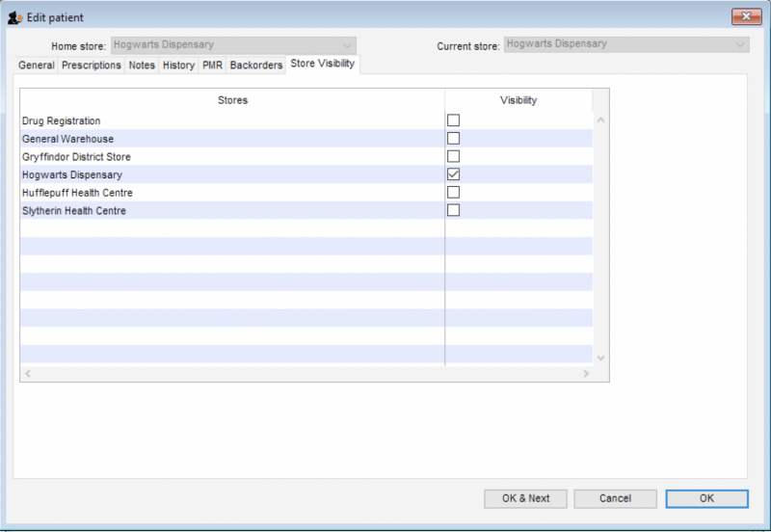This screenshot has height=532, width=771.
Task: Toggle Hufflepuff Health Centre visibility
Action: (453, 193)
